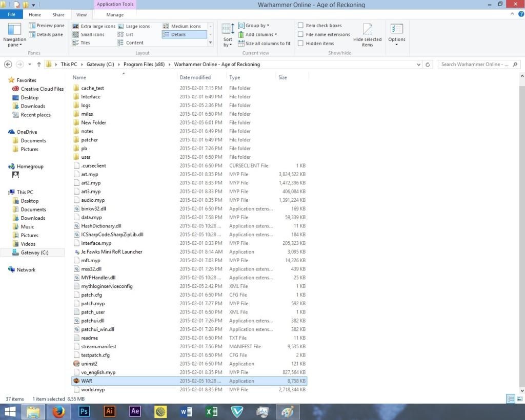This screenshot has height=420, width=525.
Task: Open the Recent locations dropdown arrow
Action: click(x=30, y=65)
